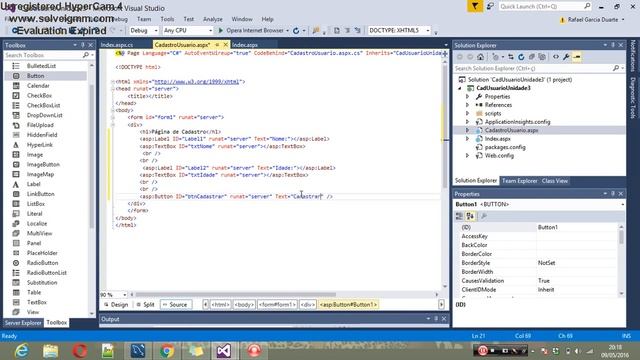Expand the Properties node in Solution Explorer
The image size is (640, 360).
(468, 96)
